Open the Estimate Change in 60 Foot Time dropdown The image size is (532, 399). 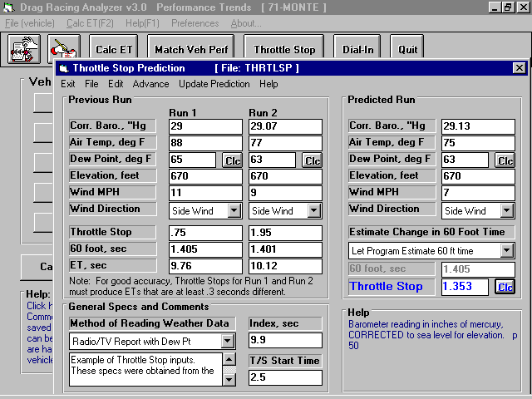point(506,251)
